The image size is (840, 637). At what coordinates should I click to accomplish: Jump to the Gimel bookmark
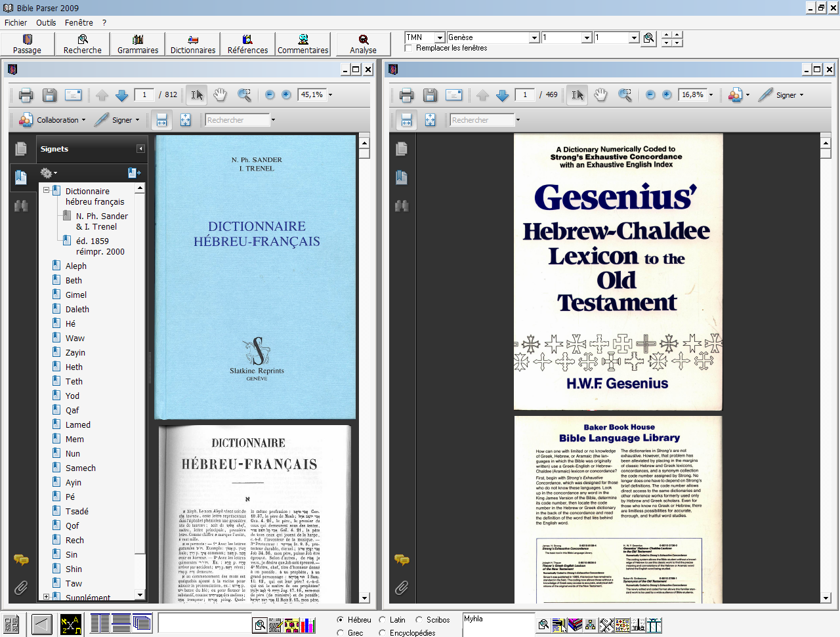75,295
